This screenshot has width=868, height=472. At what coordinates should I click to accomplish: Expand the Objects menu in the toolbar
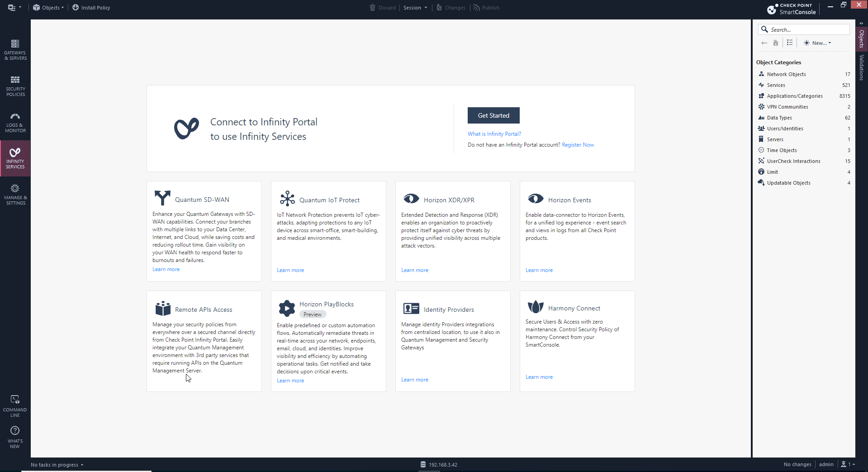48,8
